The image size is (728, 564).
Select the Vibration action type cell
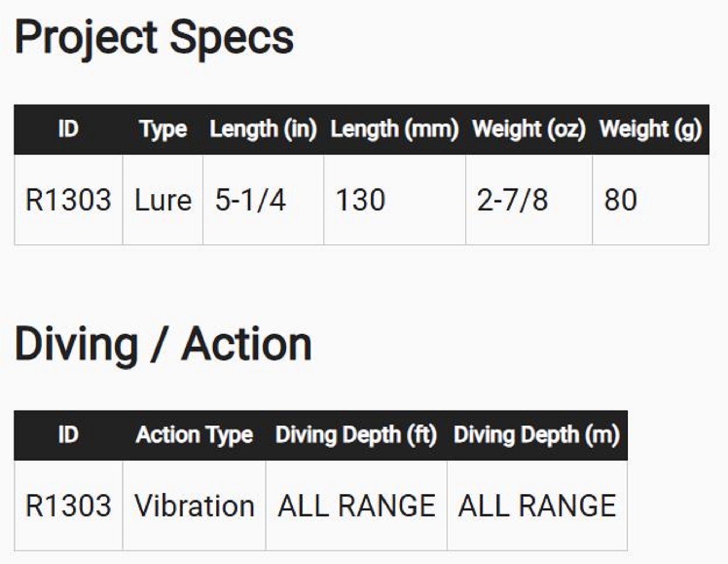(194, 506)
